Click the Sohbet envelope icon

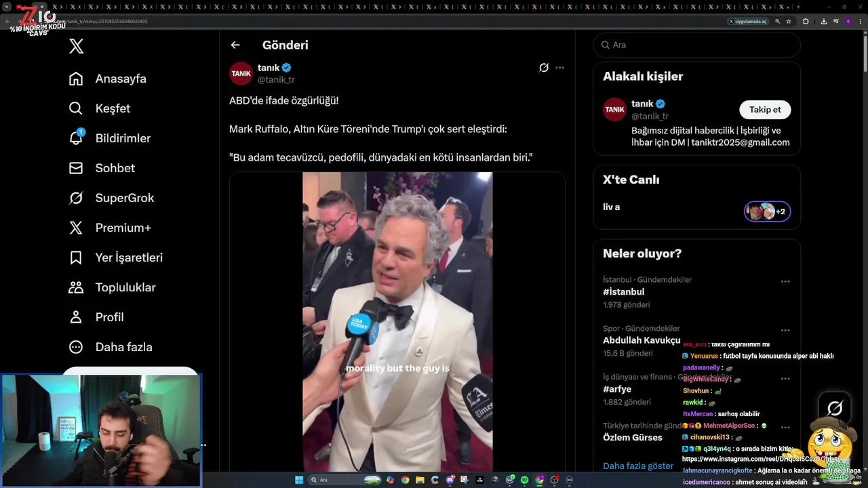tap(76, 168)
